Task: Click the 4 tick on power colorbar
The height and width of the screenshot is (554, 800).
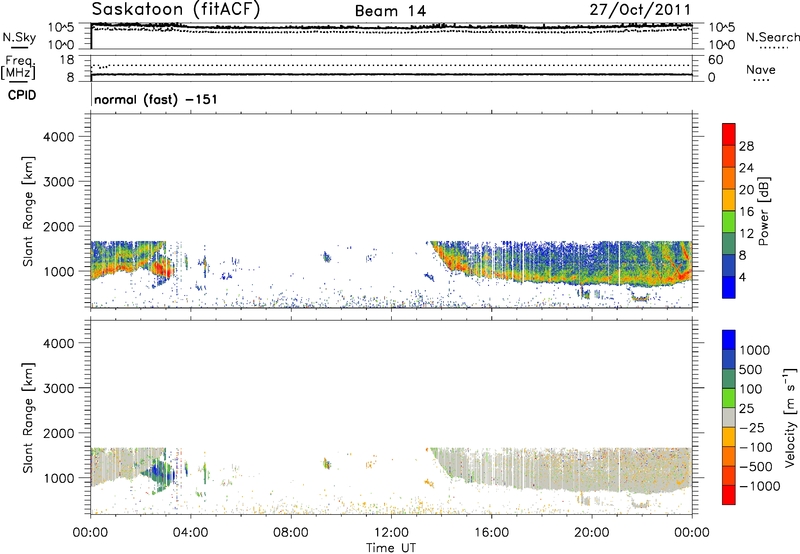Action: [742, 277]
